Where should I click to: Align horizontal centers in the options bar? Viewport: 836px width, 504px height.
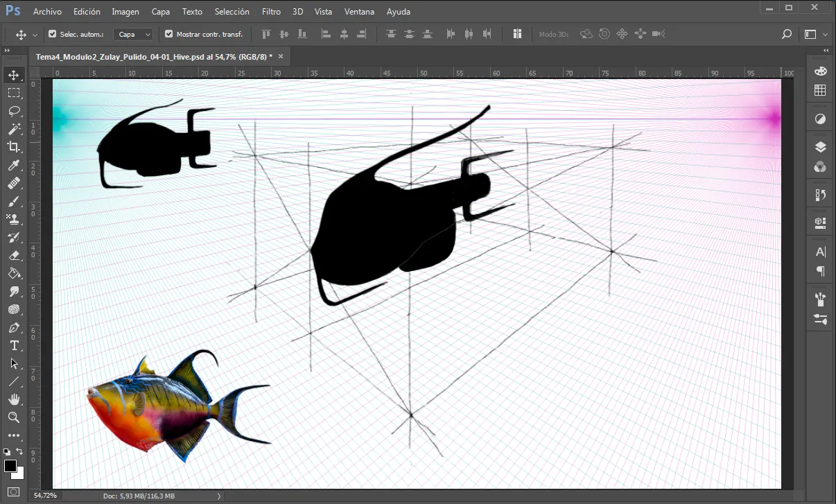coord(344,34)
